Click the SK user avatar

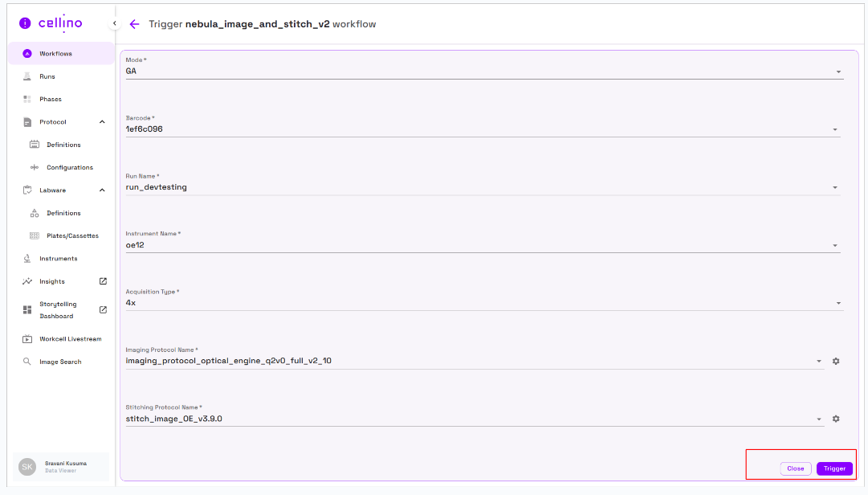27,467
